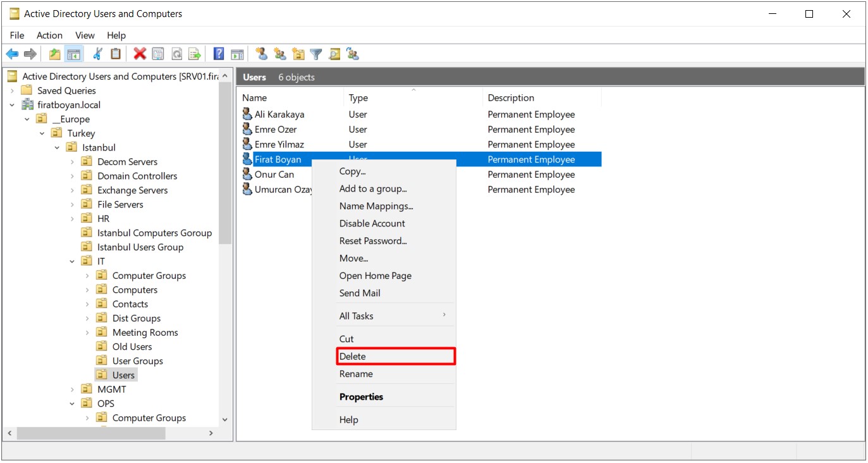Select the Istanbul Users Group item

pyautogui.click(x=140, y=247)
